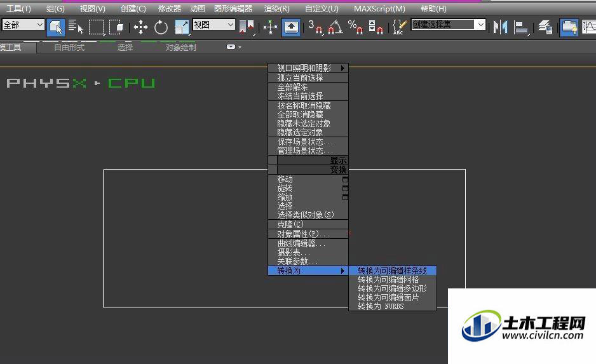Click the Align tool icon
The image size is (596, 364).
pyautogui.click(x=521, y=27)
